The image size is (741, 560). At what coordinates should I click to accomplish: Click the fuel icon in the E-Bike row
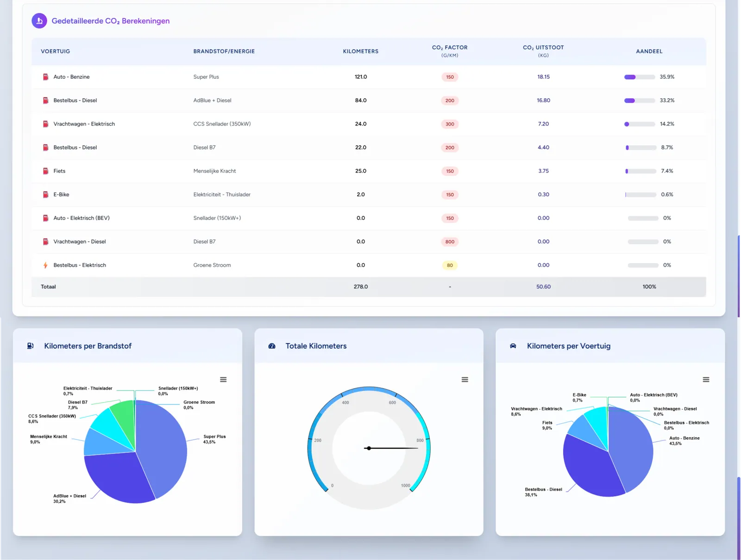[x=45, y=195]
